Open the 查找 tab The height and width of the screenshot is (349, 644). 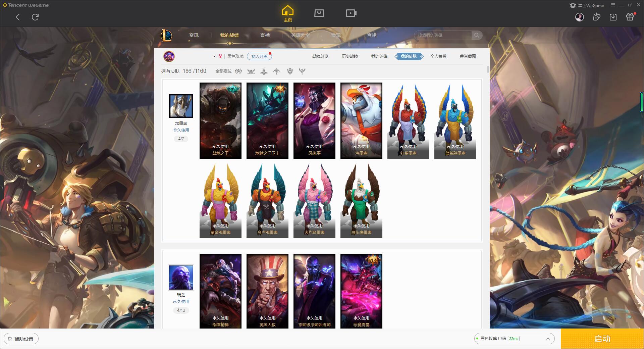pyautogui.click(x=371, y=35)
